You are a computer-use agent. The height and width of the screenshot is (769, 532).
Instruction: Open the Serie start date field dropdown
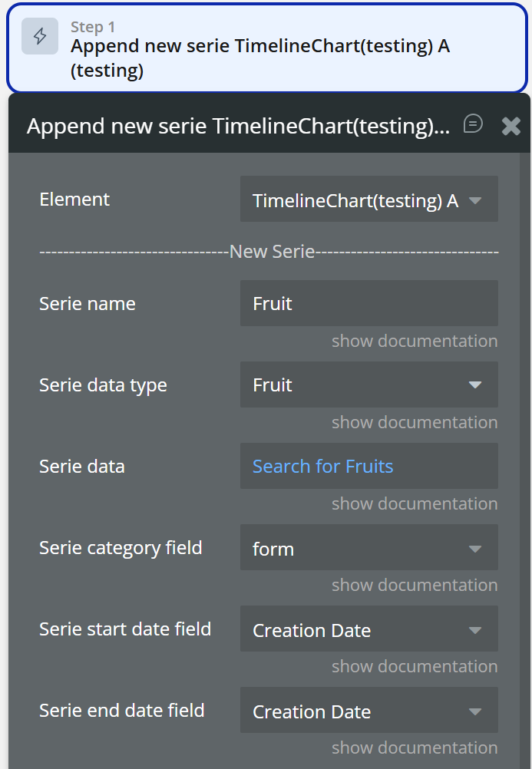[x=368, y=629]
